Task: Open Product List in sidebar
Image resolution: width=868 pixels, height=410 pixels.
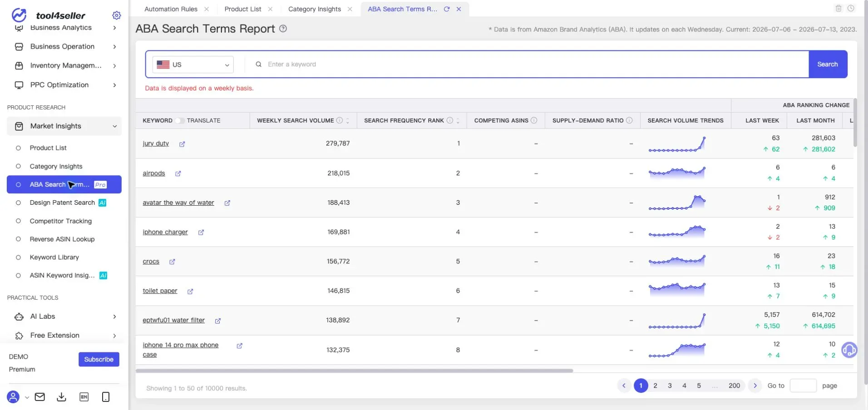Action: point(48,148)
